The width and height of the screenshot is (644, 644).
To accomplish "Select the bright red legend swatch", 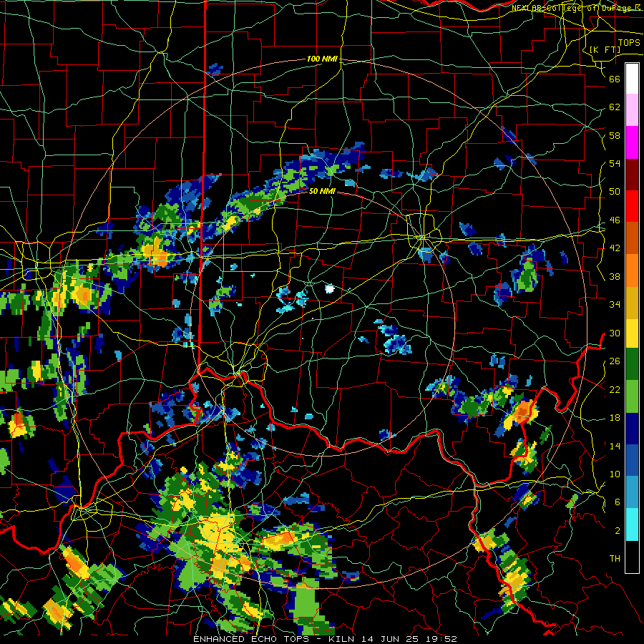I will coord(632,206).
